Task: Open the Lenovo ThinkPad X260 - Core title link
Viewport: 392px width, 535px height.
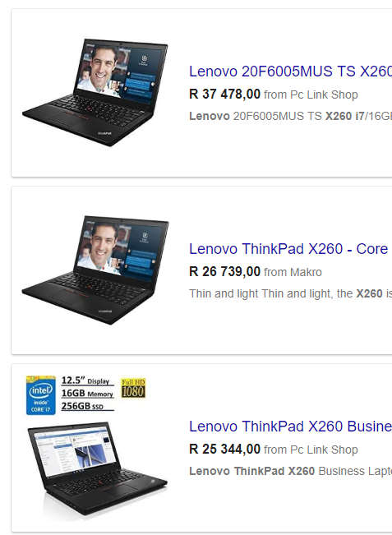Action: pyautogui.click(x=288, y=249)
